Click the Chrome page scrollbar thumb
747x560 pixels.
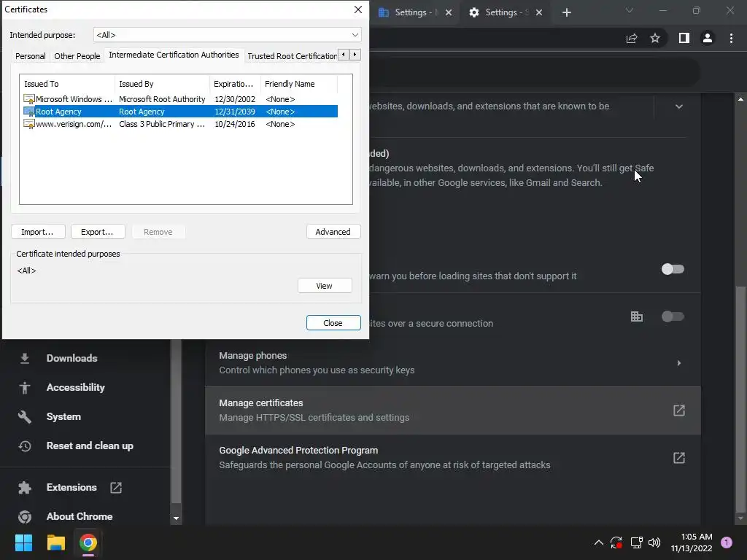tap(740, 398)
